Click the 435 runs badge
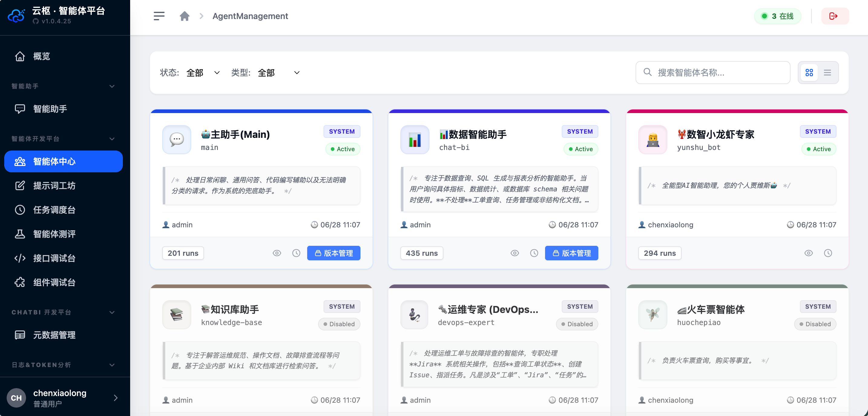 click(422, 253)
